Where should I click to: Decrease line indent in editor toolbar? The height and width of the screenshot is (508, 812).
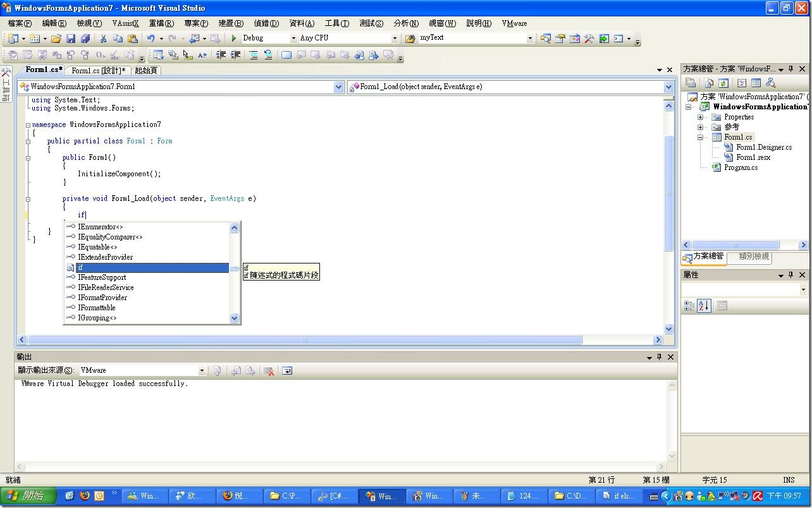point(221,55)
